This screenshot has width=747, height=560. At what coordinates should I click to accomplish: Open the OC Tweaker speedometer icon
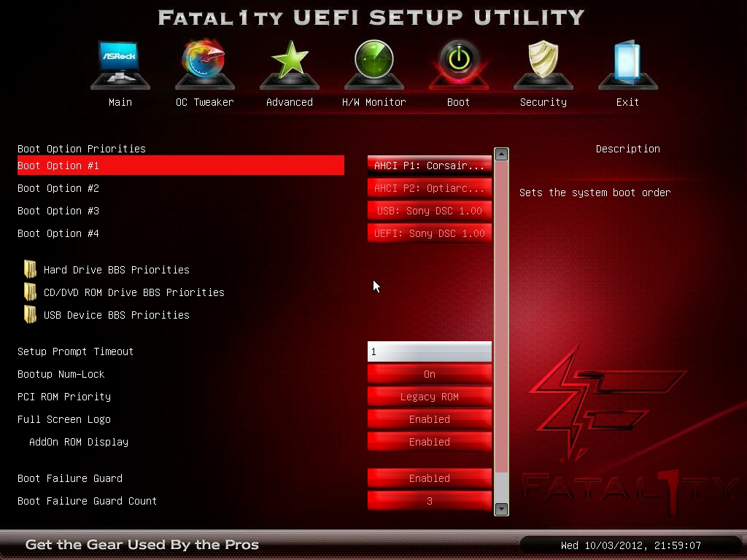205,65
